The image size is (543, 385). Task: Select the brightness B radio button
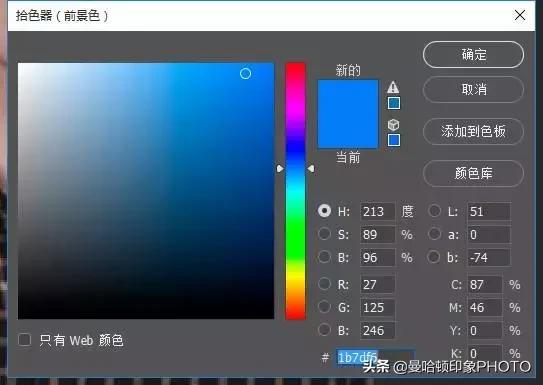click(x=324, y=257)
